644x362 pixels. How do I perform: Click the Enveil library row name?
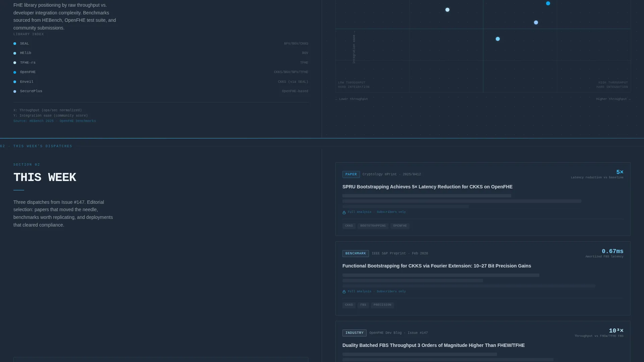[x=27, y=82]
